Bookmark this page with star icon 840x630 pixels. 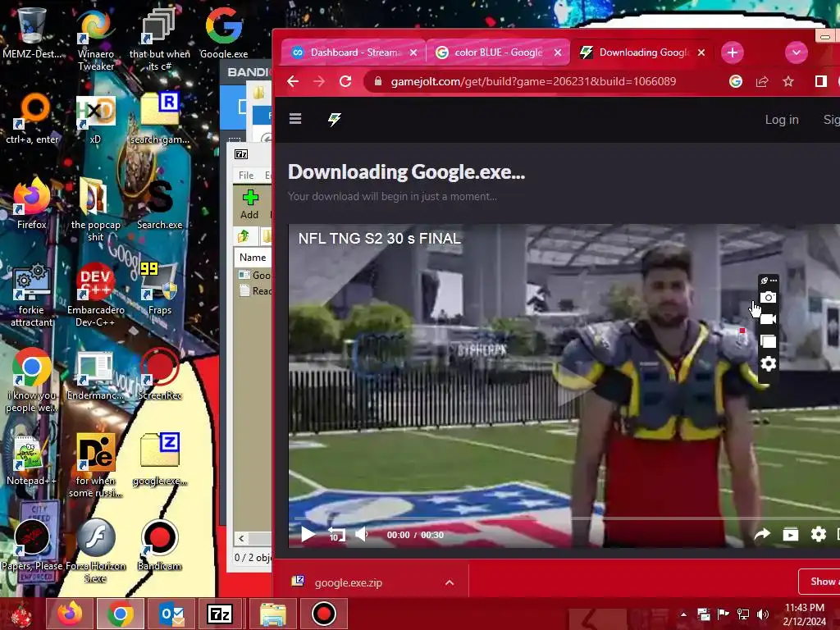pyautogui.click(x=788, y=81)
